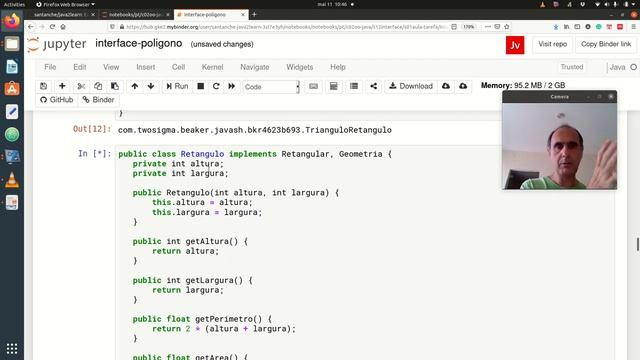640x360 pixels.
Task: Click the Visit repo button
Action: tap(553, 44)
